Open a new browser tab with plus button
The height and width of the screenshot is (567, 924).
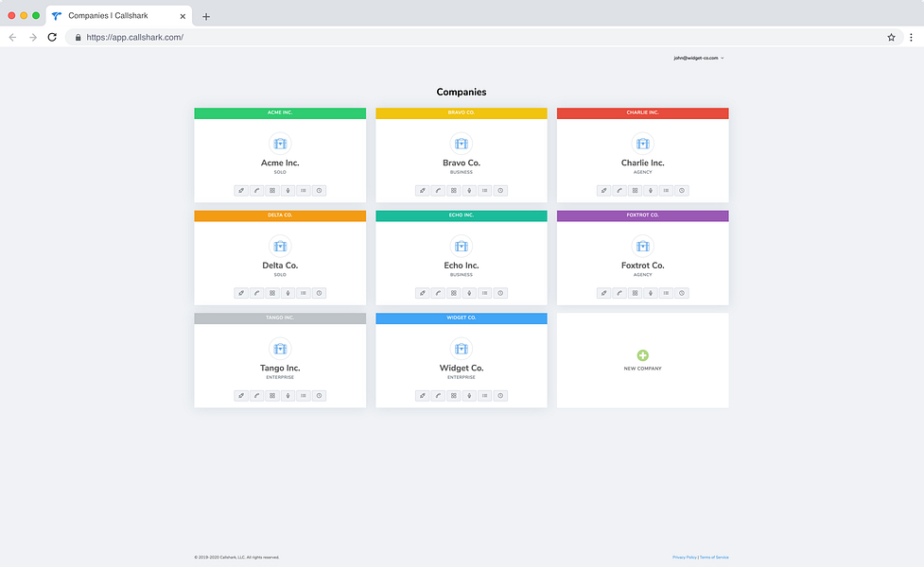(205, 16)
